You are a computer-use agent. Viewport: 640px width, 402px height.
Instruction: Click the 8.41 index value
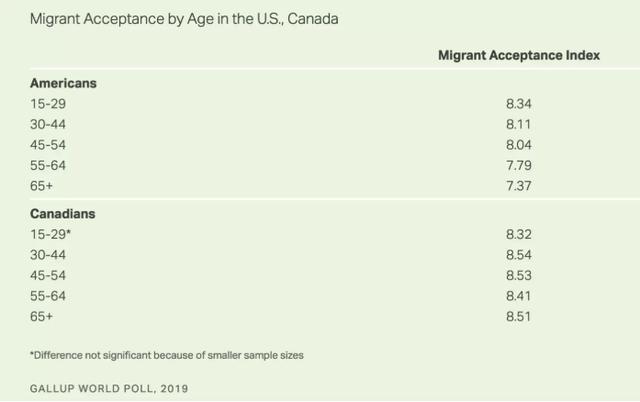click(518, 296)
